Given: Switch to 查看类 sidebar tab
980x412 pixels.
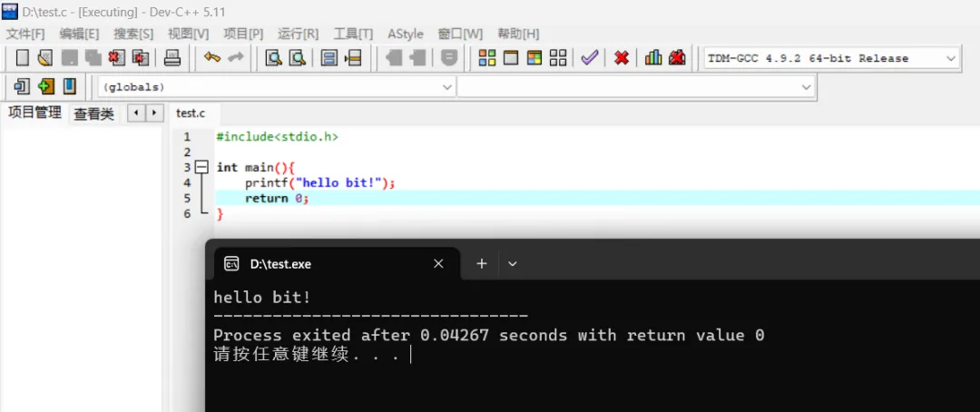Looking at the screenshot, I should [x=93, y=113].
